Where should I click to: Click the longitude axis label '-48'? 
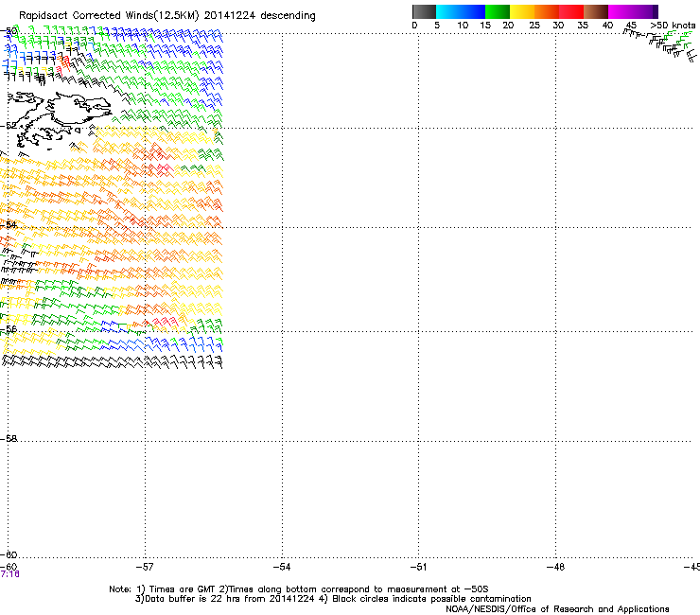555,567
